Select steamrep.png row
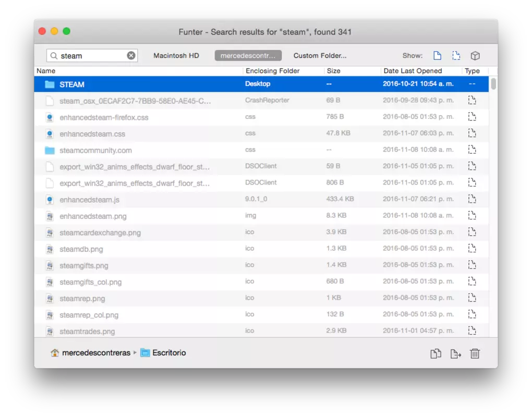Viewport: 532px width, 417px height. click(x=261, y=298)
